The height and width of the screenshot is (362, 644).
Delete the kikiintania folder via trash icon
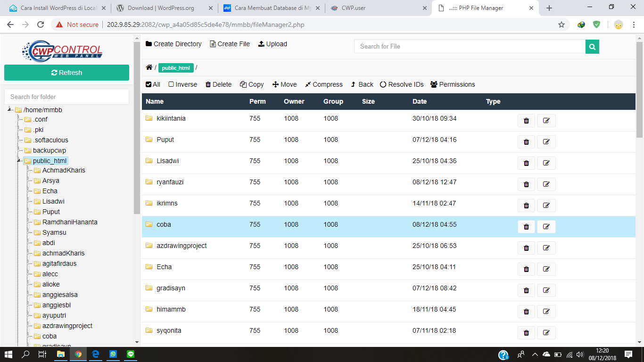tap(526, 121)
